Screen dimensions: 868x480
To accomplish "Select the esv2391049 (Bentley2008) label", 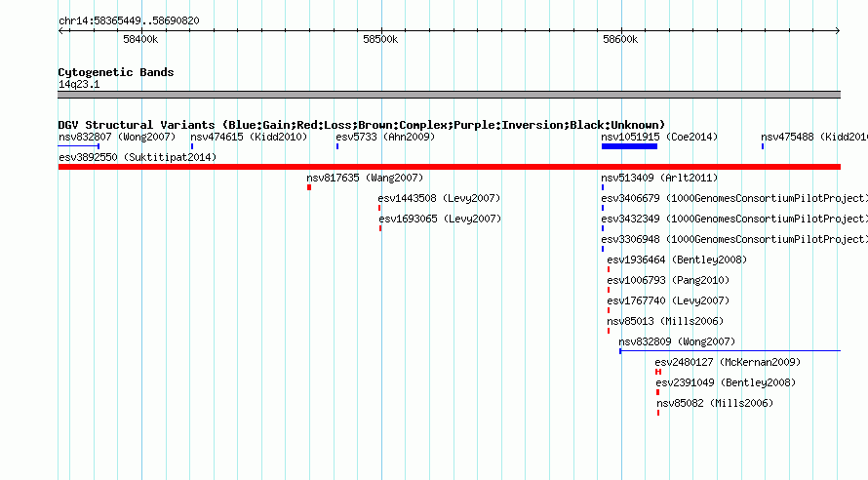I will click(x=726, y=382).
